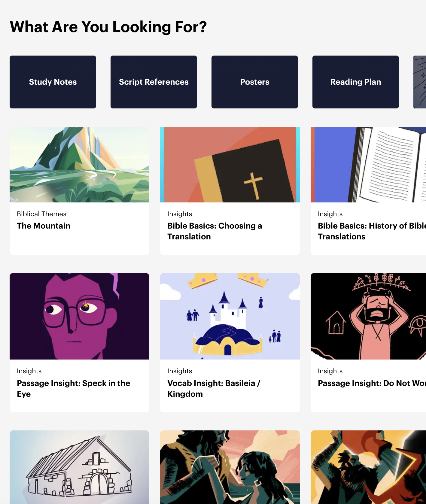Open 'Bible Basics: History of Bible Translations'

372,231
